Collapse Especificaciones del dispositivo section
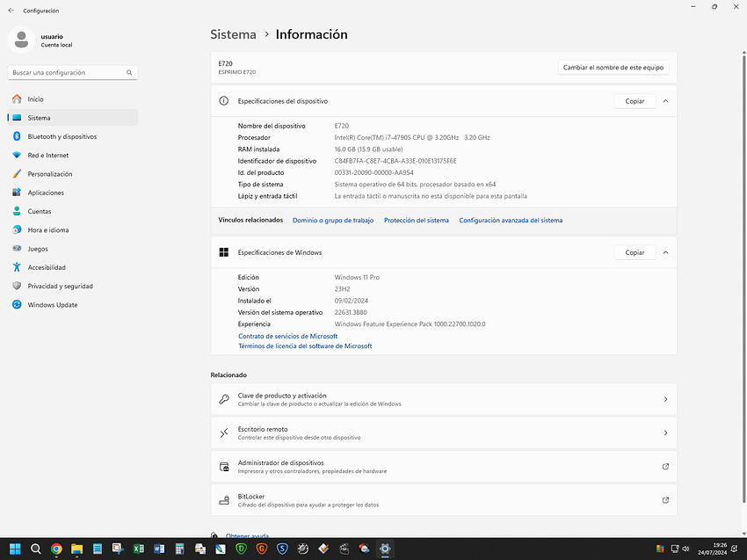747x560 pixels. click(665, 101)
